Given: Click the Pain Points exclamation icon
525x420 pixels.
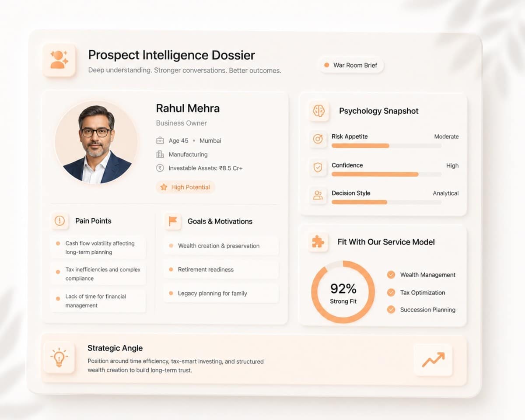Looking at the screenshot, I should coord(59,220).
